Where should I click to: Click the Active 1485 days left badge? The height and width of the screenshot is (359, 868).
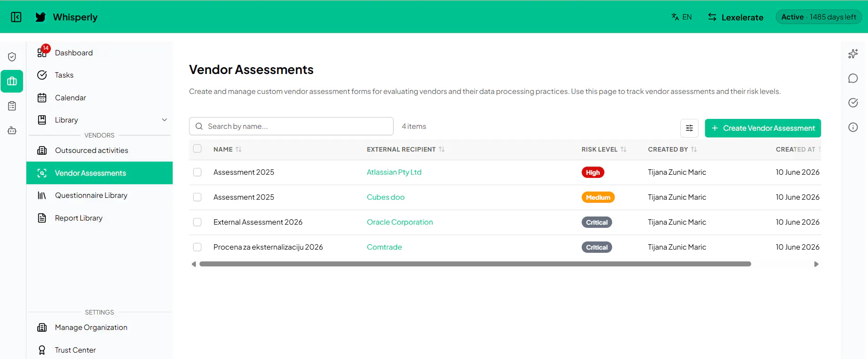click(x=818, y=17)
